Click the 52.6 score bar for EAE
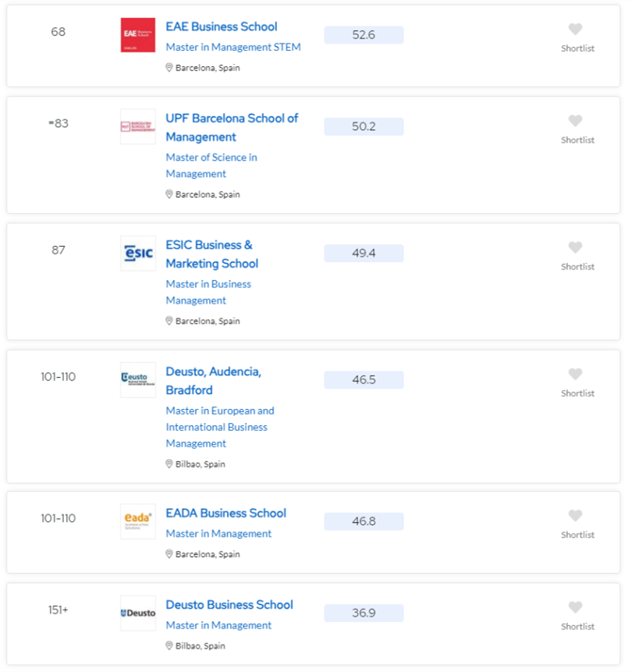This screenshot has width=632, height=672. (364, 34)
